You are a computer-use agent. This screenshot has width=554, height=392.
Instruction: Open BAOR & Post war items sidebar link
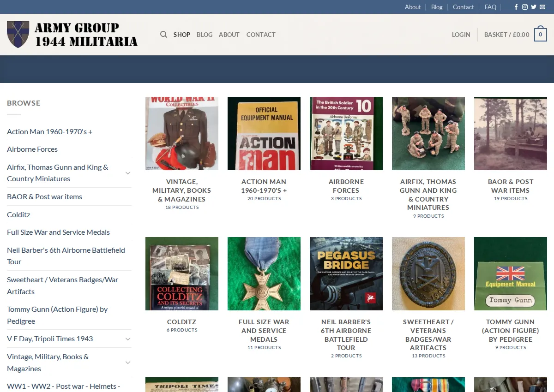(x=44, y=196)
